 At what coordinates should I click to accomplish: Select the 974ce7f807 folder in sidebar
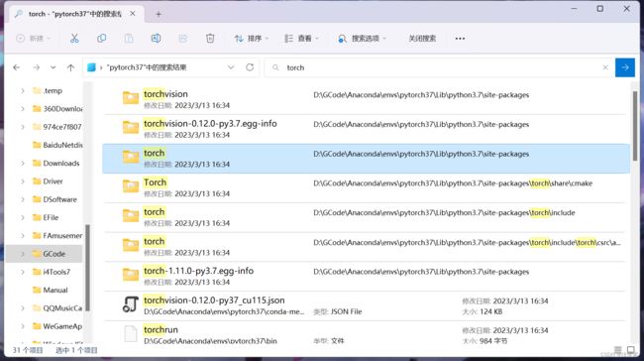click(57, 127)
